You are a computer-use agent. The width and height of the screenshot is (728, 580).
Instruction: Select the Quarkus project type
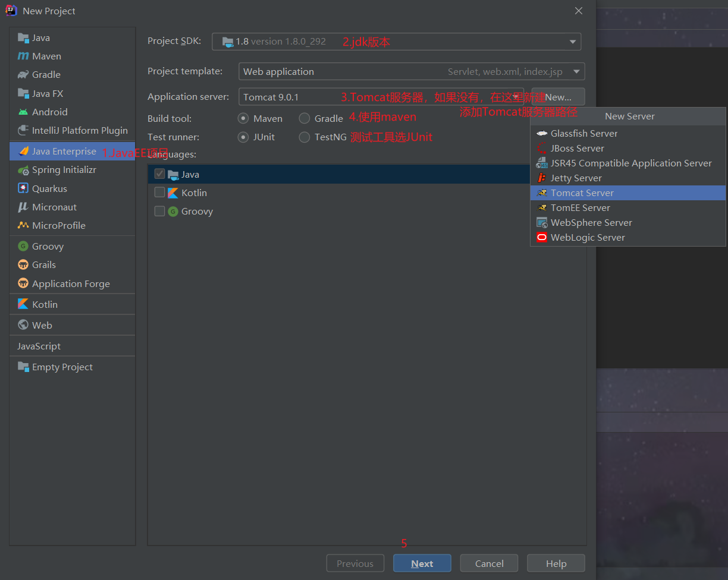pos(47,188)
